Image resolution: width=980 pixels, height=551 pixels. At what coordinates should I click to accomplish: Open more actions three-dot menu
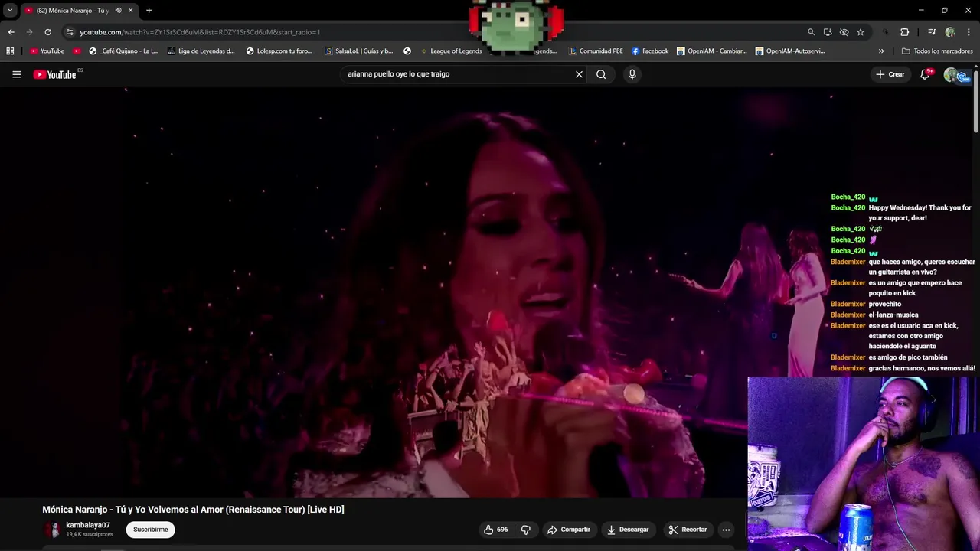pyautogui.click(x=726, y=530)
